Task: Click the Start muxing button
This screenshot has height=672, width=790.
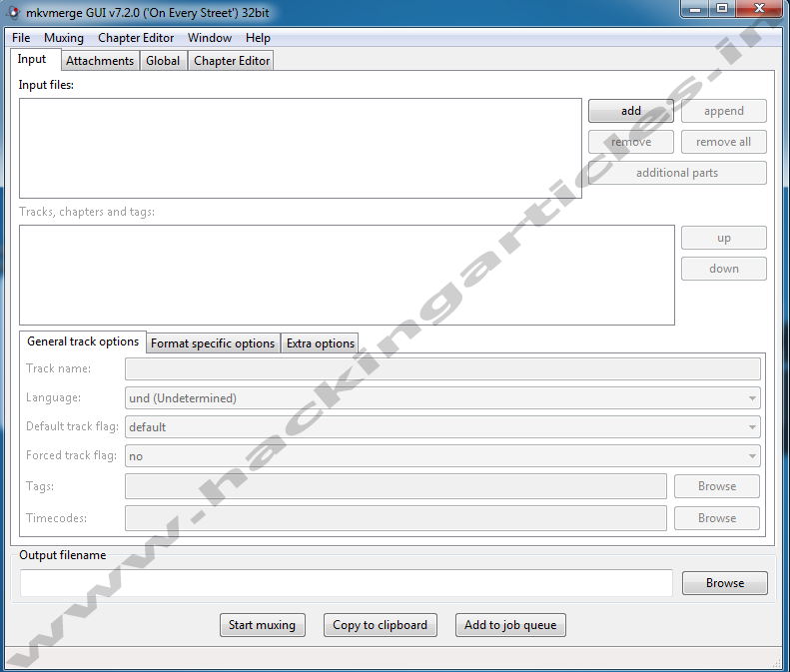Action: coord(262,625)
